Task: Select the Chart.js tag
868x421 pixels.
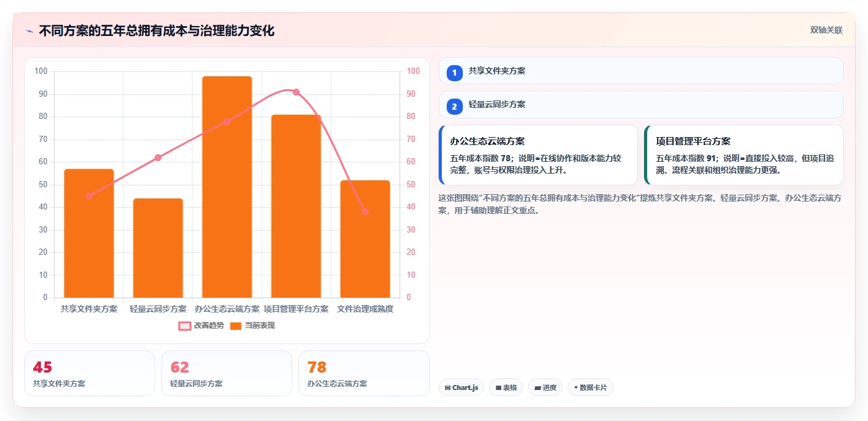Action: (x=461, y=388)
